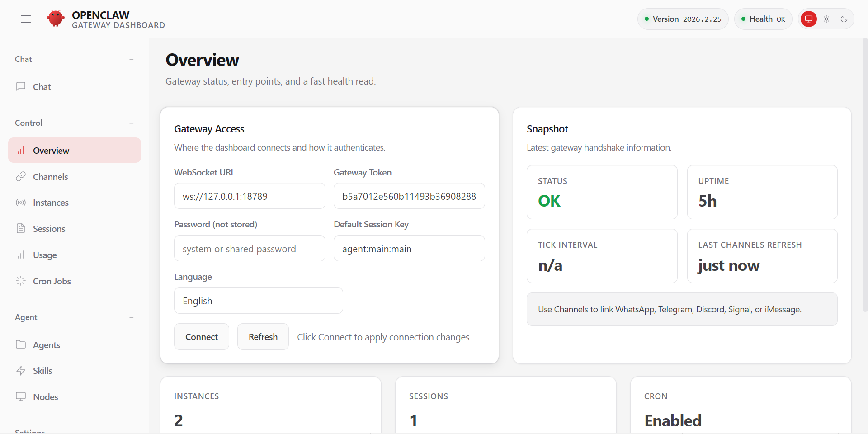Click the INSTANCES count card
This screenshot has width=868, height=434.
(x=271, y=406)
